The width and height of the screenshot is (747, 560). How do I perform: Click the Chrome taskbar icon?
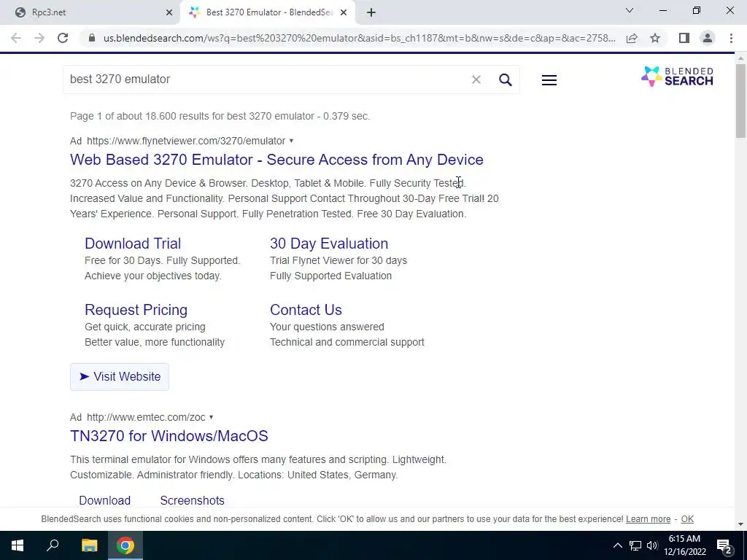pyautogui.click(x=125, y=545)
